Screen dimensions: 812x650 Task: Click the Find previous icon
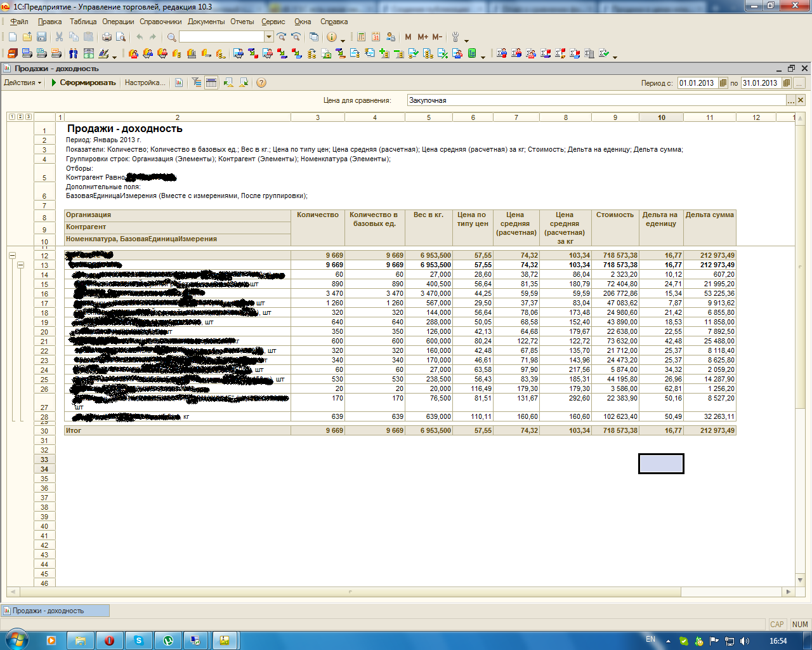tap(296, 37)
